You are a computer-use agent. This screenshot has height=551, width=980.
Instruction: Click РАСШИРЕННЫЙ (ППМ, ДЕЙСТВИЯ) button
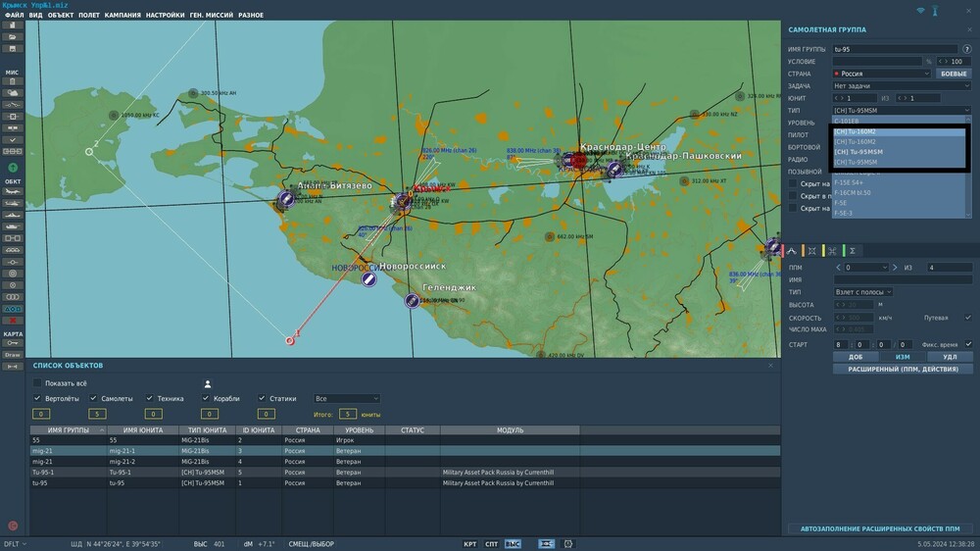point(903,370)
